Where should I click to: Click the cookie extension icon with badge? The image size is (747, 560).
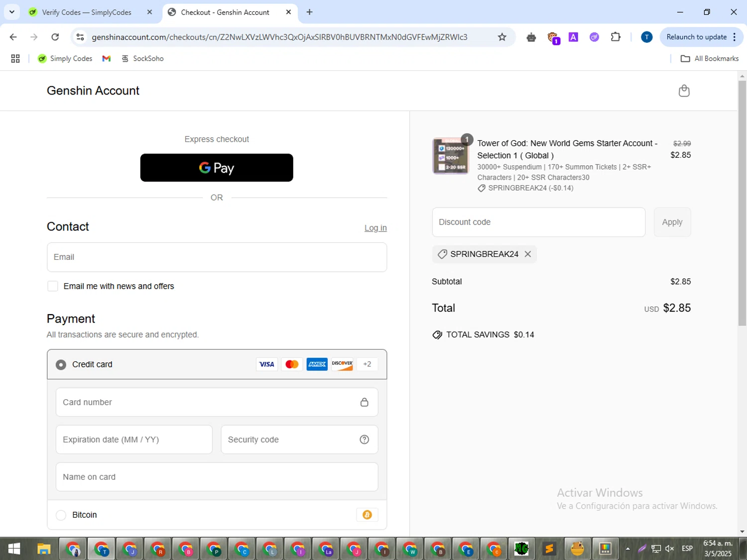(x=553, y=37)
